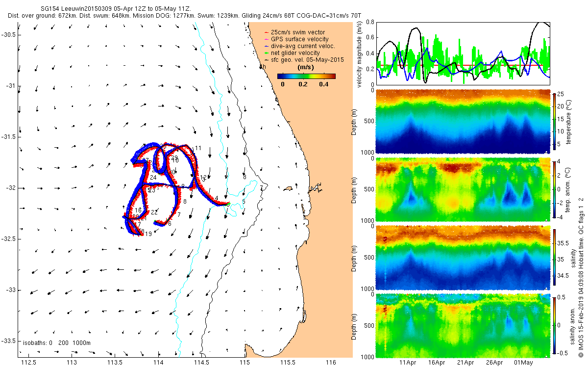Click longitude tick '116' on map

[331, 362]
